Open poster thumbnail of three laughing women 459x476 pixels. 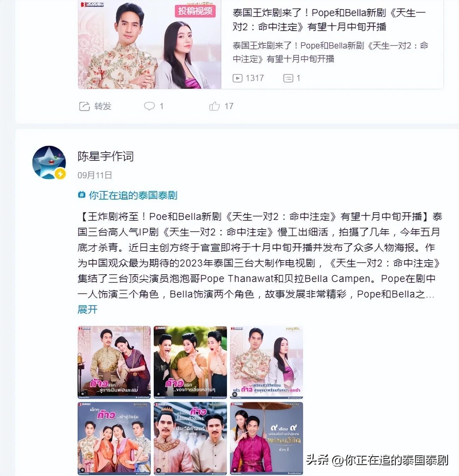coord(190,362)
